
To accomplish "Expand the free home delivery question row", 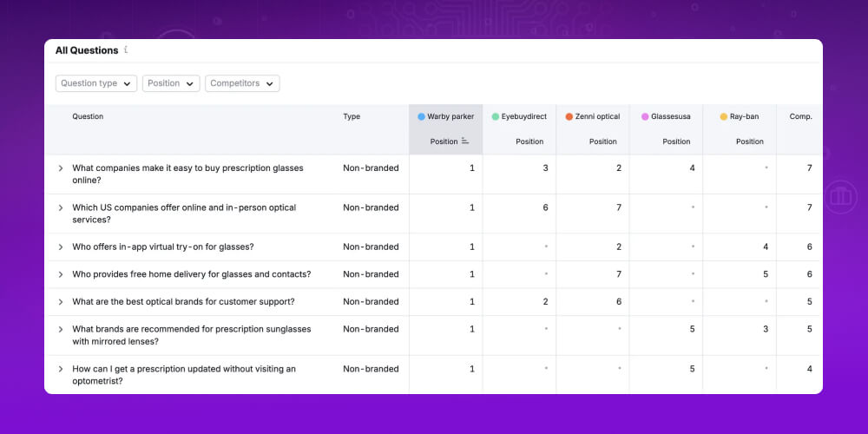I will point(60,275).
